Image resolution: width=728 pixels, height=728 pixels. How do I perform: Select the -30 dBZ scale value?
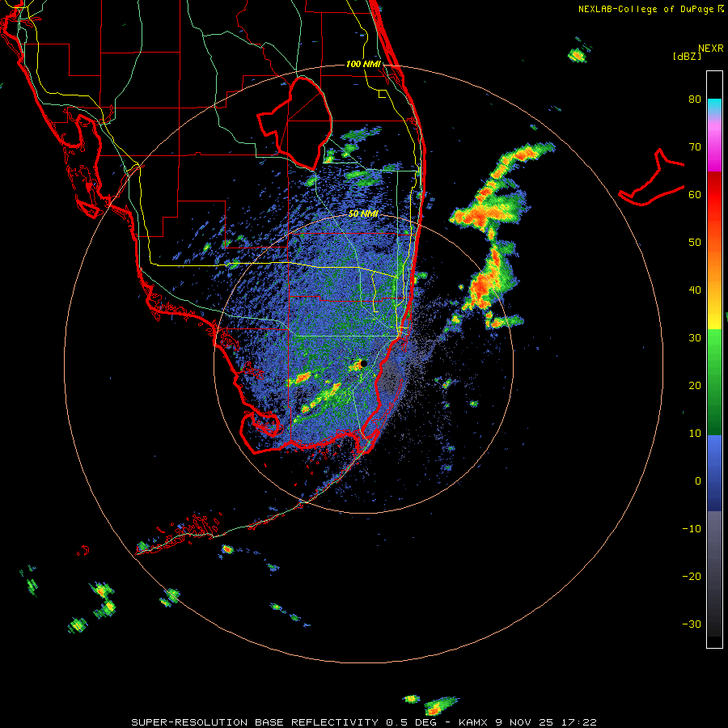[x=692, y=624]
